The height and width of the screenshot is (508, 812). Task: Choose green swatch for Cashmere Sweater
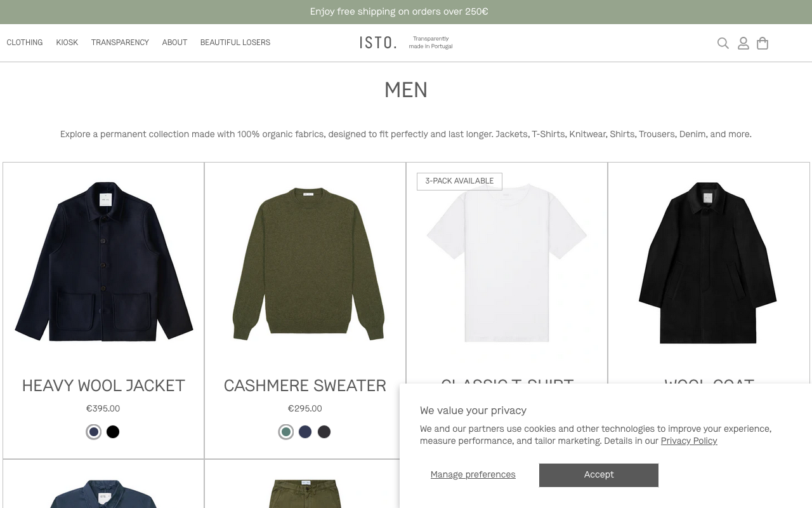tap(286, 432)
